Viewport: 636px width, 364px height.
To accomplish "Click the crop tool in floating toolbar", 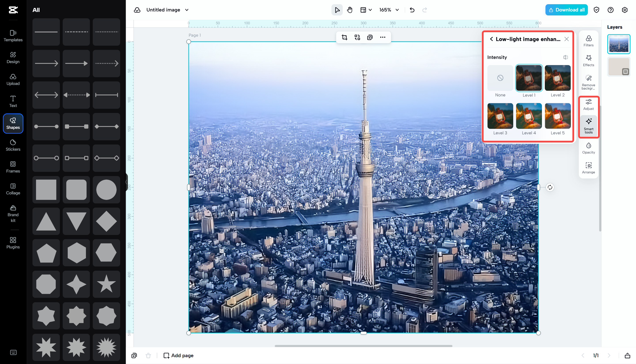I will pos(344,38).
